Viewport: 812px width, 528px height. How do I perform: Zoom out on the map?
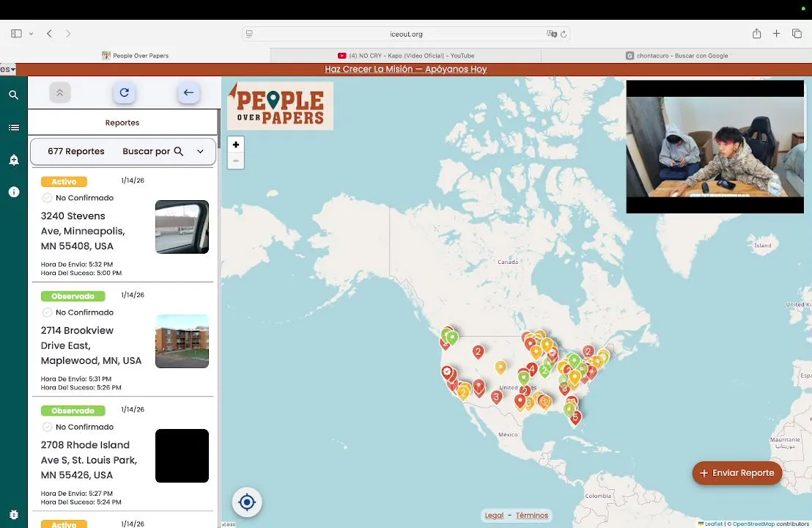click(x=236, y=161)
